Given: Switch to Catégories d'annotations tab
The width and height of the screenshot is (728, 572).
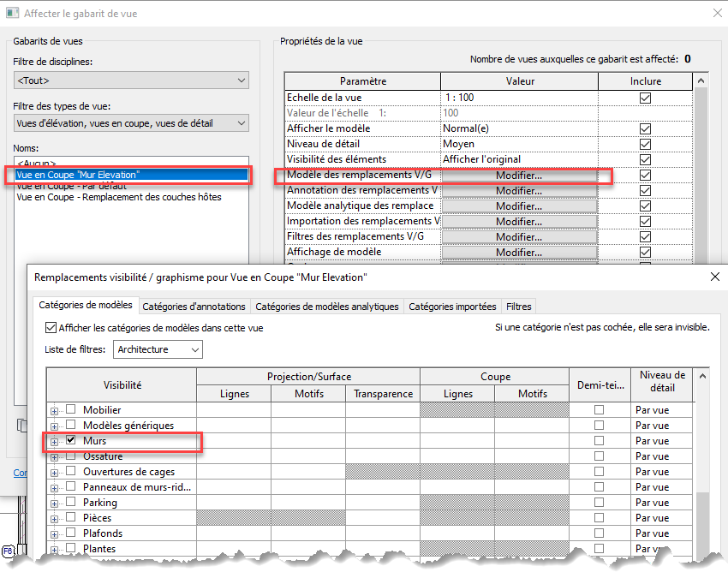Looking at the screenshot, I should pos(194,307).
